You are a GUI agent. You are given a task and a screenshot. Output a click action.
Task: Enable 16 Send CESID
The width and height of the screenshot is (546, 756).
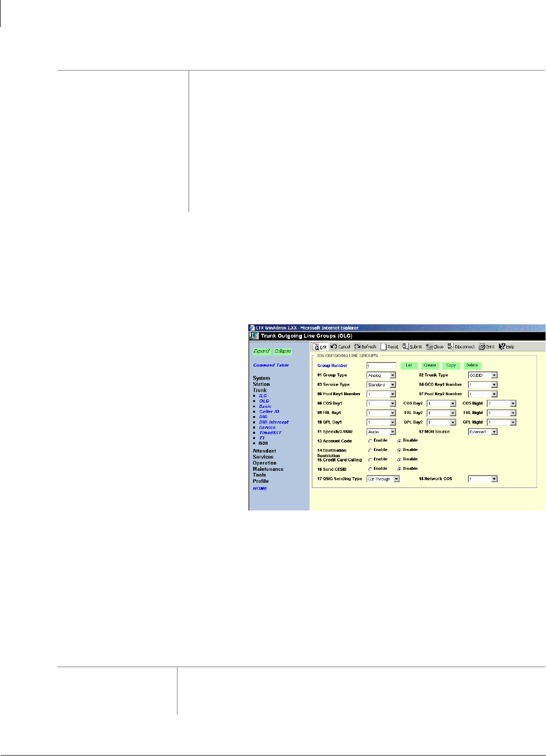pyautogui.click(x=370, y=469)
